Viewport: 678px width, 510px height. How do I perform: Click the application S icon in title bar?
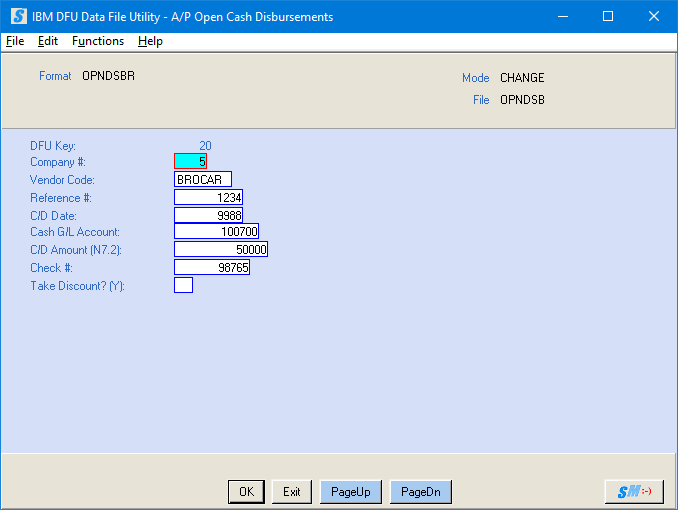point(18,16)
